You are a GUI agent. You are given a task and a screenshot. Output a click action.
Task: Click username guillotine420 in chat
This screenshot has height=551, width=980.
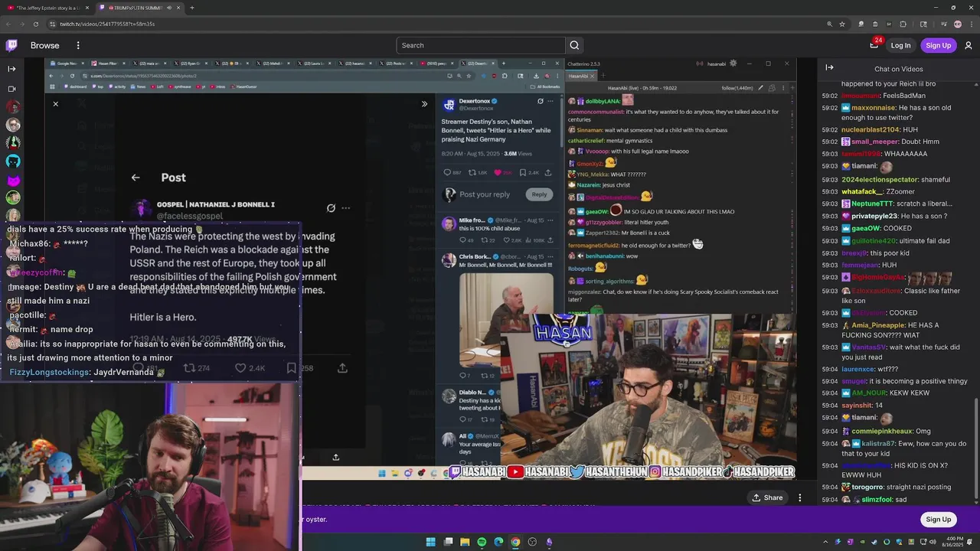(x=874, y=240)
